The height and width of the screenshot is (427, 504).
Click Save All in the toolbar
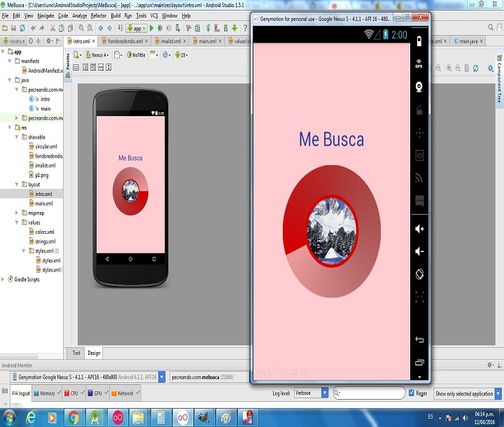point(13,28)
